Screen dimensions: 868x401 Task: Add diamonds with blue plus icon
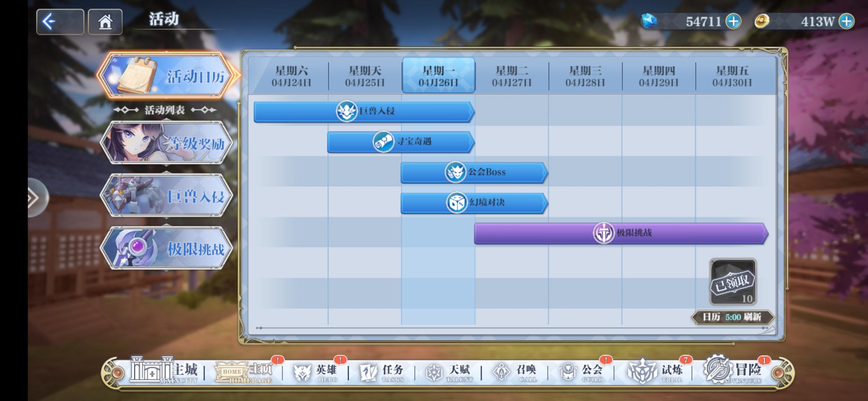(x=733, y=21)
